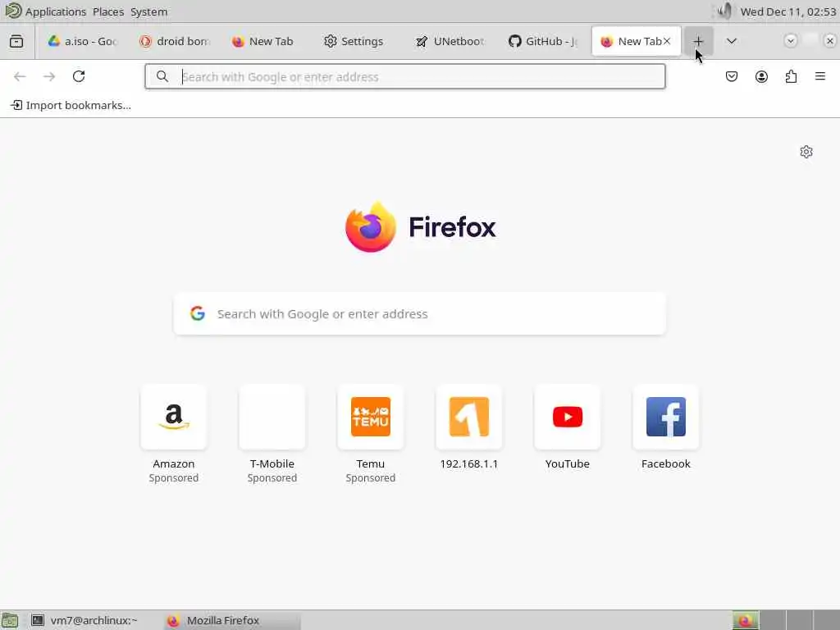
Task: Open the Save to Pocket icon
Action: click(x=731, y=76)
